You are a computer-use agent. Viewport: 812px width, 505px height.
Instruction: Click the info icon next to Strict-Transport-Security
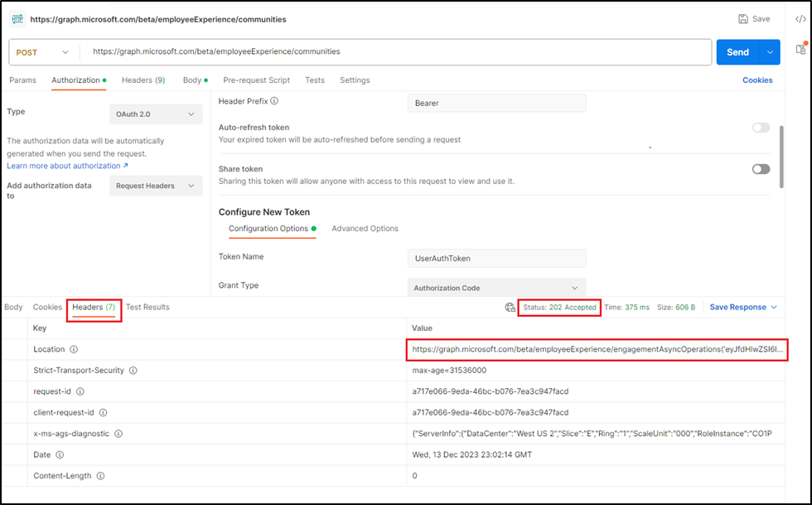[133, 371]
